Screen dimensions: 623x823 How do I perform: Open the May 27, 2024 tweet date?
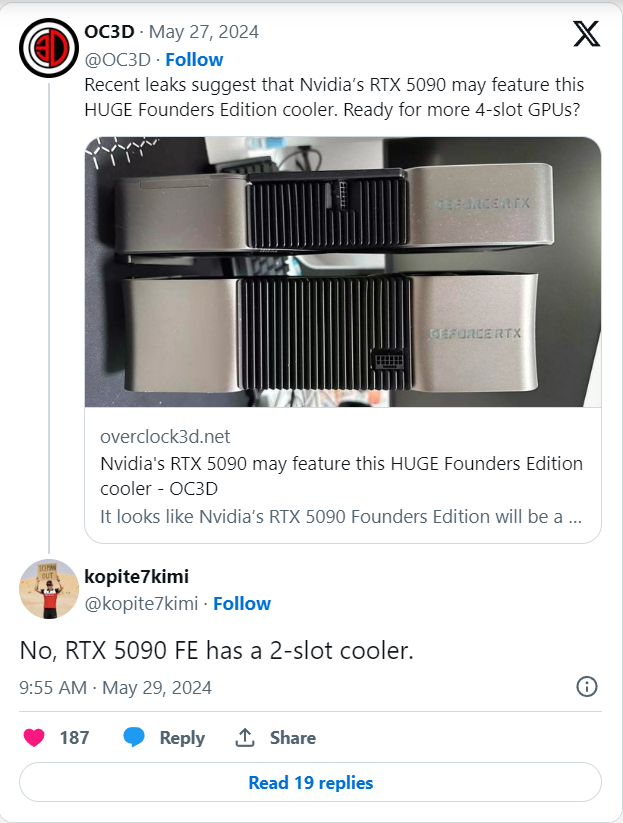click(x=204, y=32)
